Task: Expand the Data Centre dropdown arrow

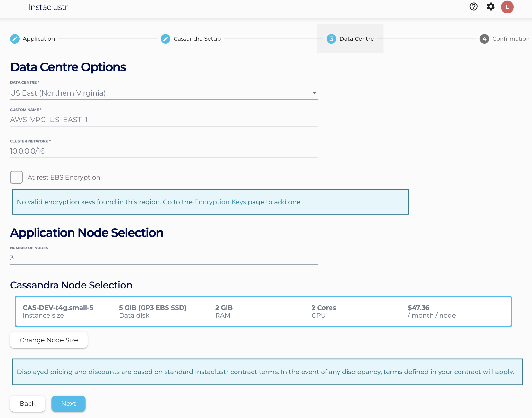Action: click(314, 93)
